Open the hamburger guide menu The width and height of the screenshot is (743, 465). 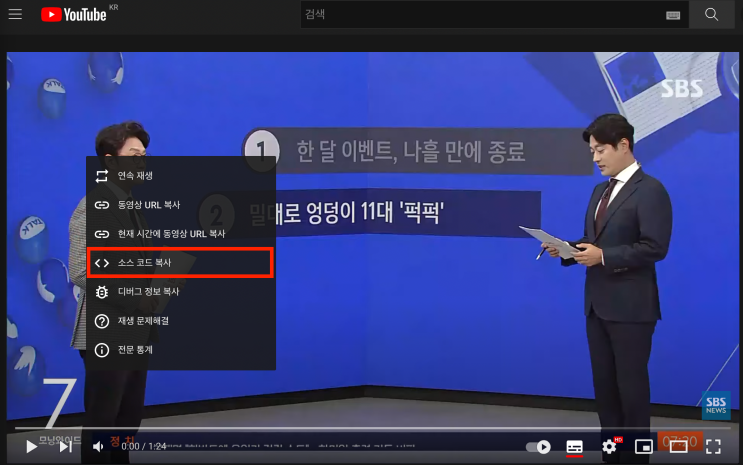tap(15, 14)
